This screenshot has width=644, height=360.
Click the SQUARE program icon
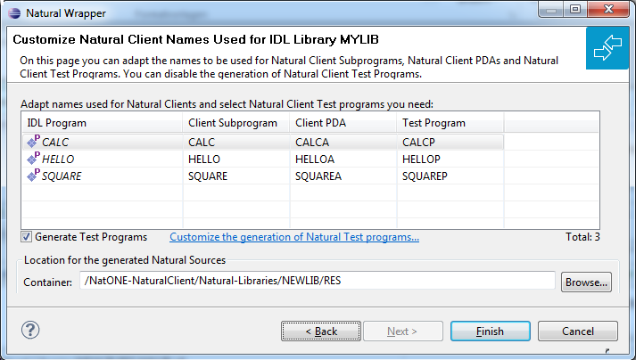click(x=33, y=176)
